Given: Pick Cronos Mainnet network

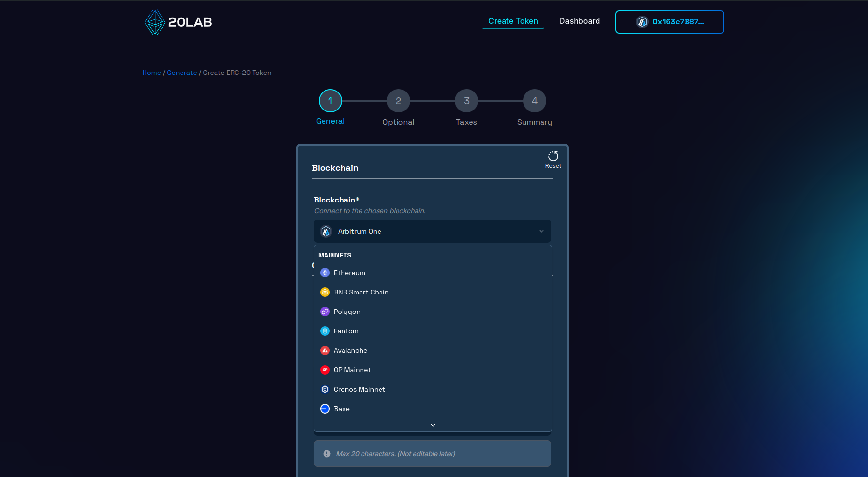Looking at the screenshot, I should (x=433, y=389).
